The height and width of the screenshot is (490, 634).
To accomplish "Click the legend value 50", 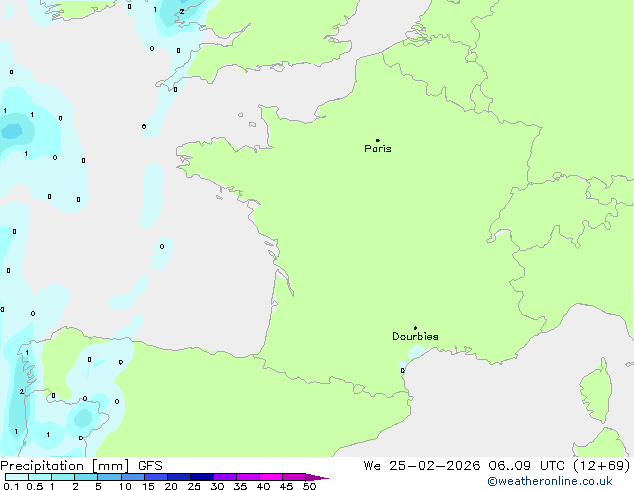I will [x=310, y=486].
